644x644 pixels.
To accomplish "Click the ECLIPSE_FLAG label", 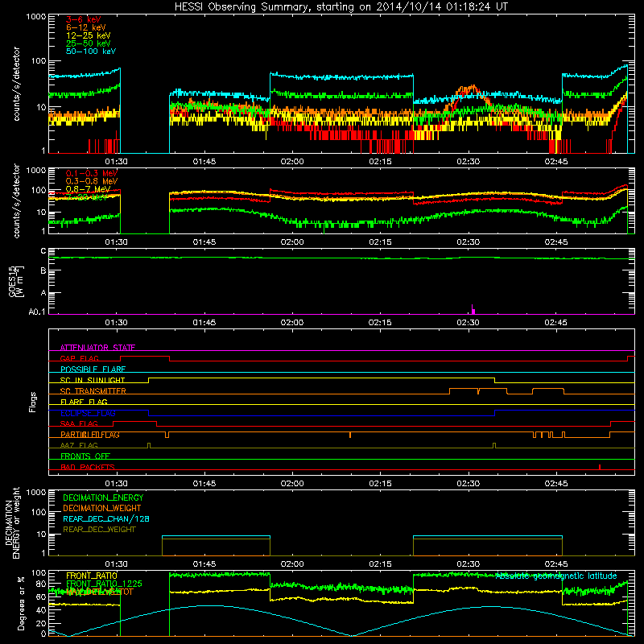I will [88, 413].
